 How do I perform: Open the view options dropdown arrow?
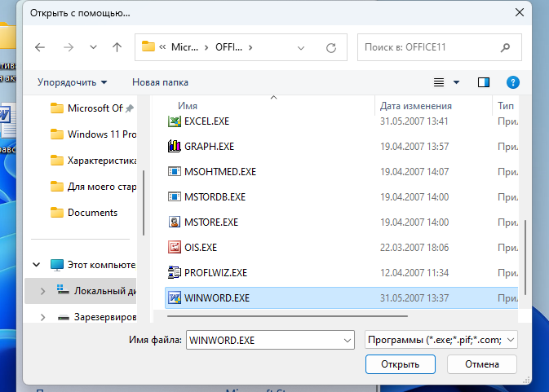456,82
